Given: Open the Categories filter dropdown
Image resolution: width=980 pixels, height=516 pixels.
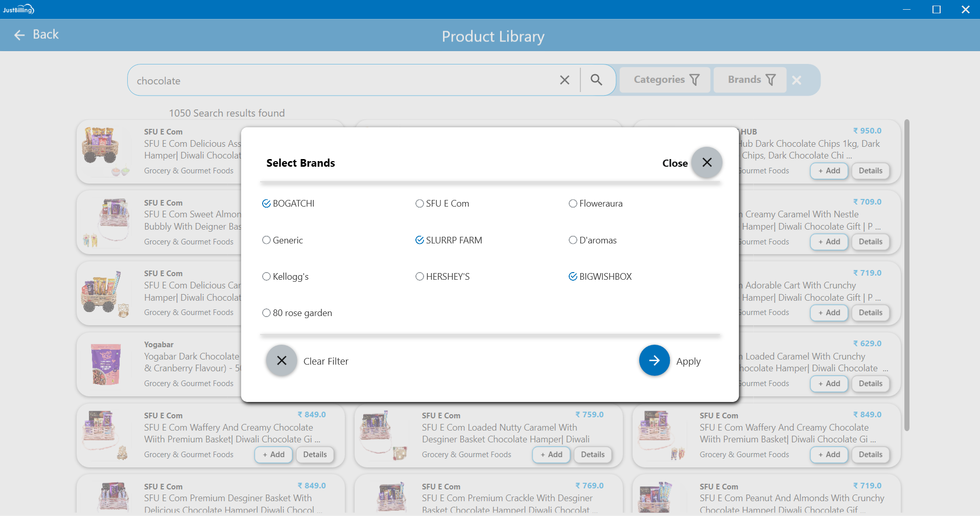Looking at the screenshot, I should 665,80.
